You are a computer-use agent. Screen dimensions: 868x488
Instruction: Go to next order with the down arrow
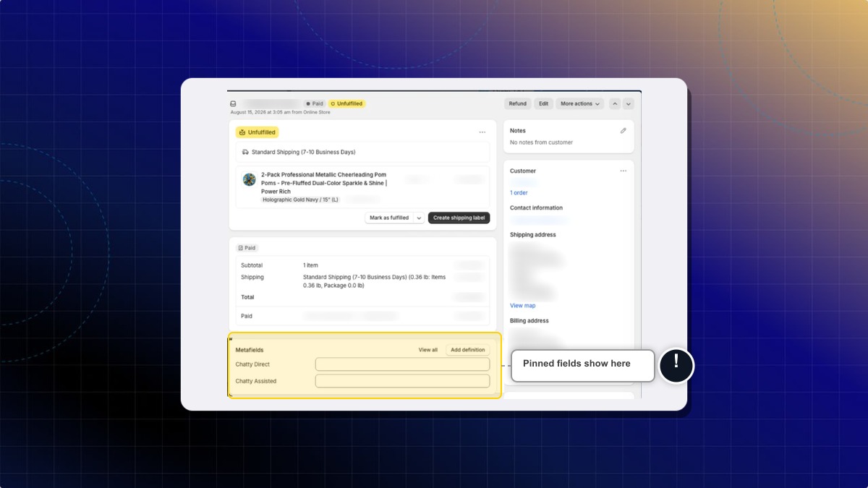(629, 104)
